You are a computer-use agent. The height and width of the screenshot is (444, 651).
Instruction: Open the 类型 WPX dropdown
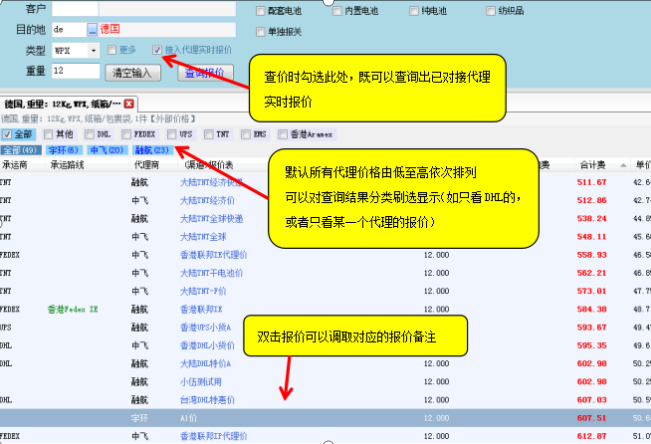point(93,50)
